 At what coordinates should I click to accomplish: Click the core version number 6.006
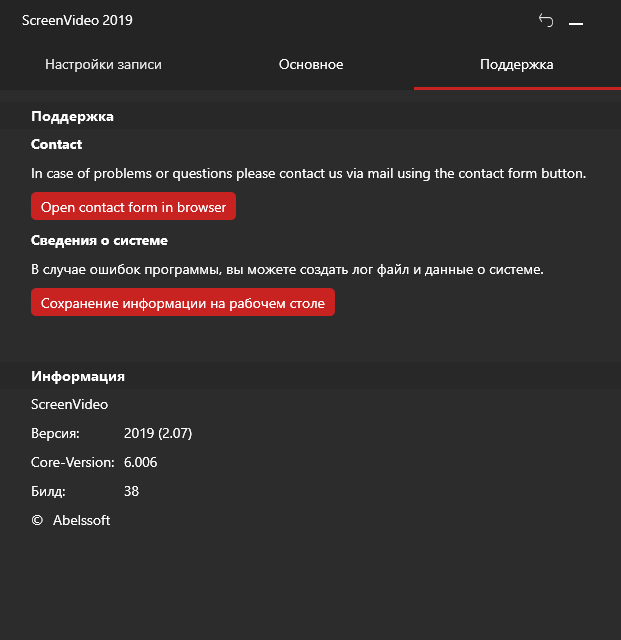[141, 463]
